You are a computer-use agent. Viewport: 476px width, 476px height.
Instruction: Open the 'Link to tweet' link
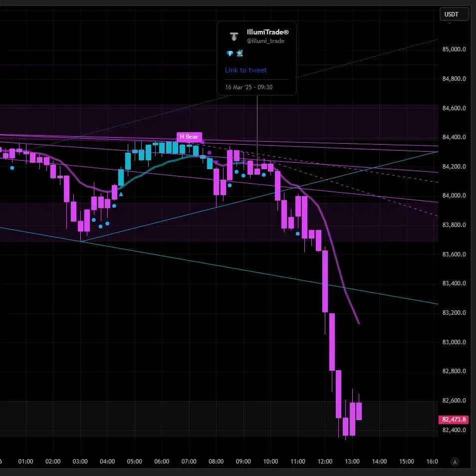[x=245, y=70]
